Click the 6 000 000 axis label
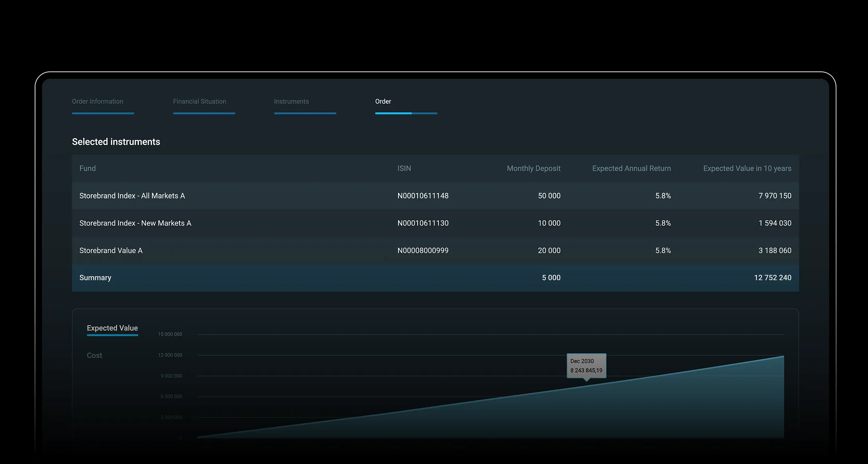The width and height of the screenshot is (868, 464). point(172,397)
